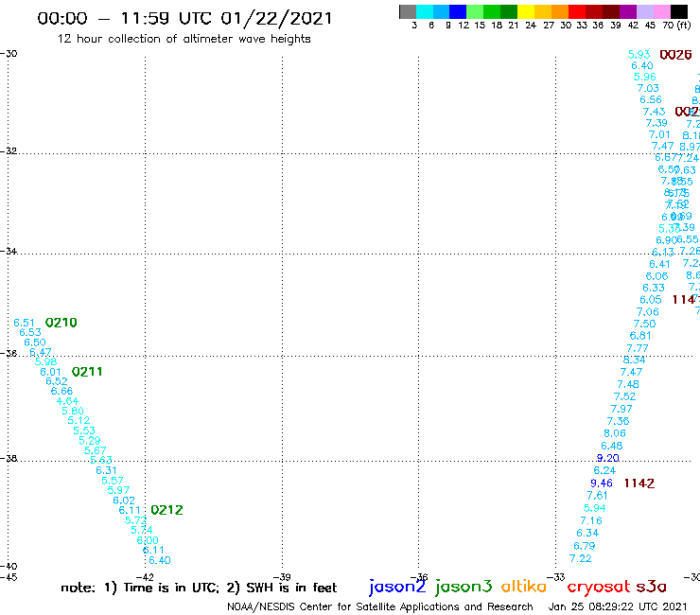The height and width of the screenshot is (615, 700).
Task: Click the 4.64 wave height value
Action: coord(67,401)
